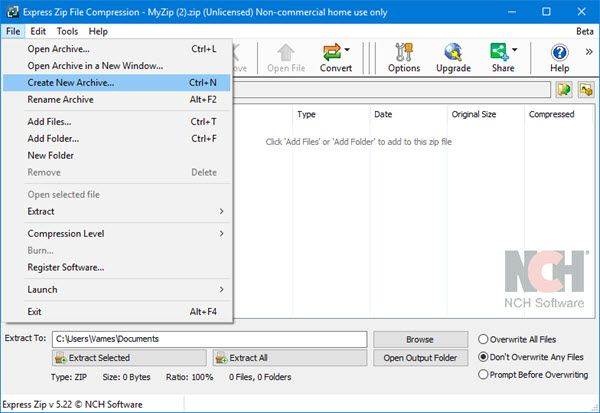Click the Extract All button
600x413 pixels.
point(290,358)
